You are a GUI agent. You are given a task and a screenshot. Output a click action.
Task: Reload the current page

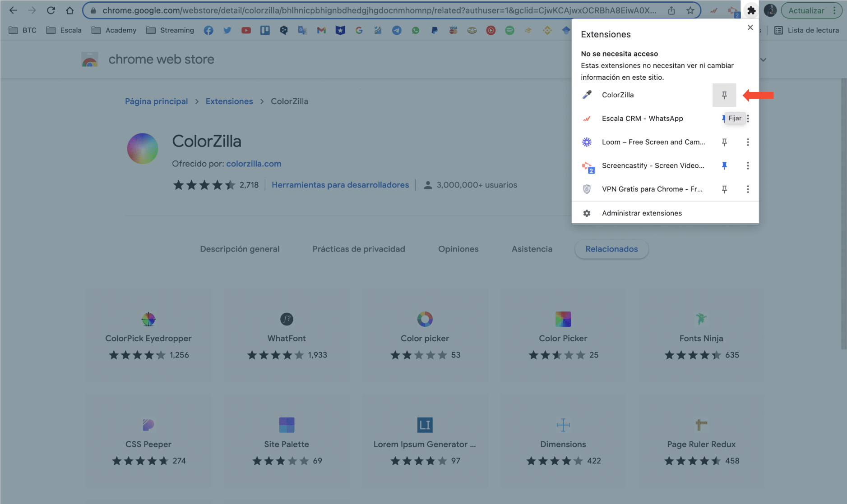pos(51,10)
